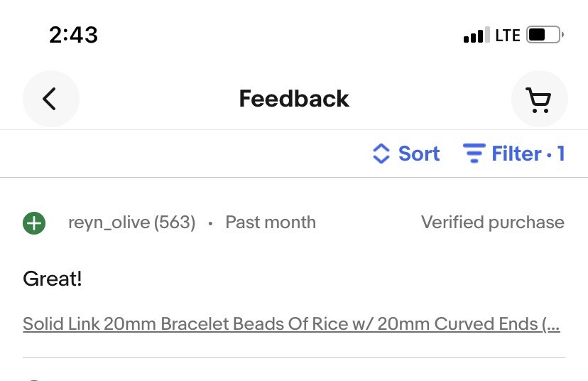
Task: Open the shopping cart icon
Action: pyautogui.click(x=539, y=99)
